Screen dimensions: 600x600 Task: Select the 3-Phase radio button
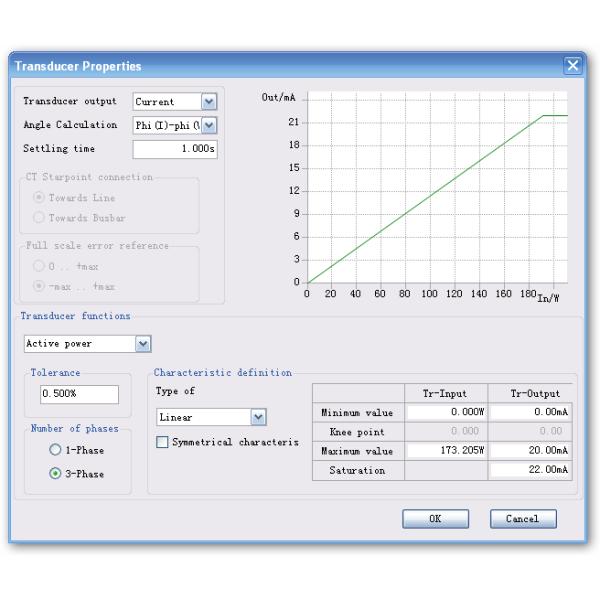pos(56,474)
